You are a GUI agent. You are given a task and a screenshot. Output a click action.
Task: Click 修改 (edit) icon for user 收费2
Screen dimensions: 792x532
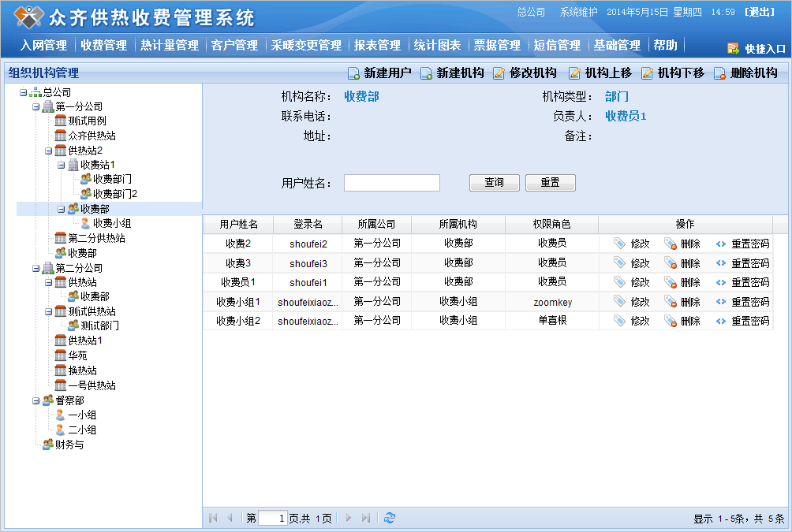pos(620,244)
